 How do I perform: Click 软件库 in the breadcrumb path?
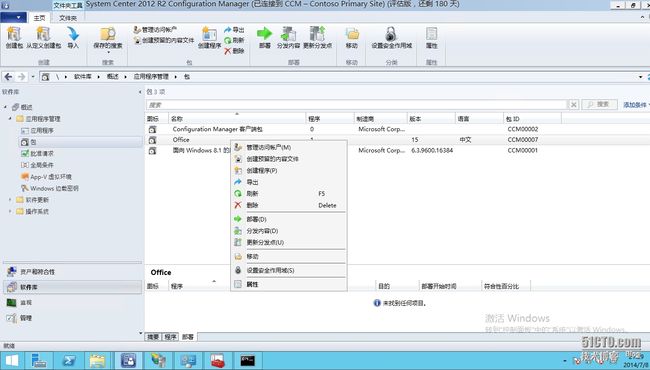pyautogui.click(x=83, y=77)
